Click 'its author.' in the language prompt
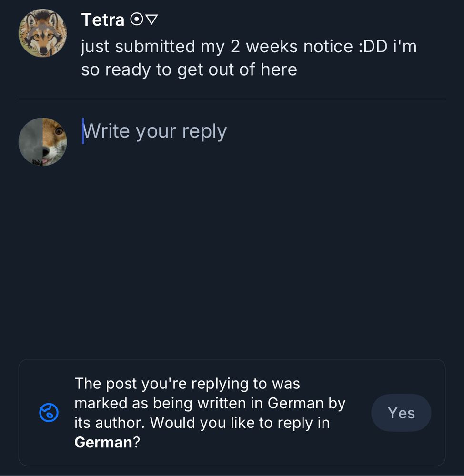This screenshot has width=464, height=476. 110,423
